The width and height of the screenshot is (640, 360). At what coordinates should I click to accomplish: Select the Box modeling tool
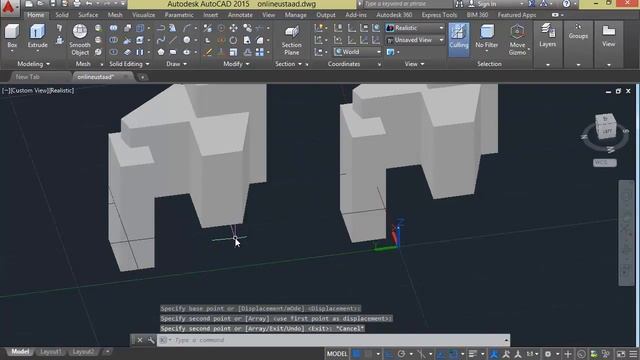(12, 37)
